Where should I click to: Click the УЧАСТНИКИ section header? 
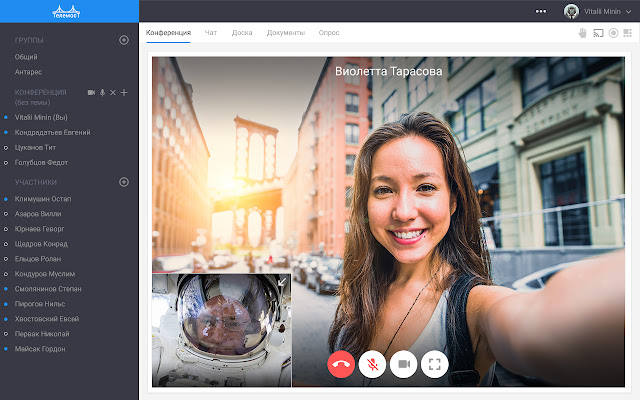(36, 182)
